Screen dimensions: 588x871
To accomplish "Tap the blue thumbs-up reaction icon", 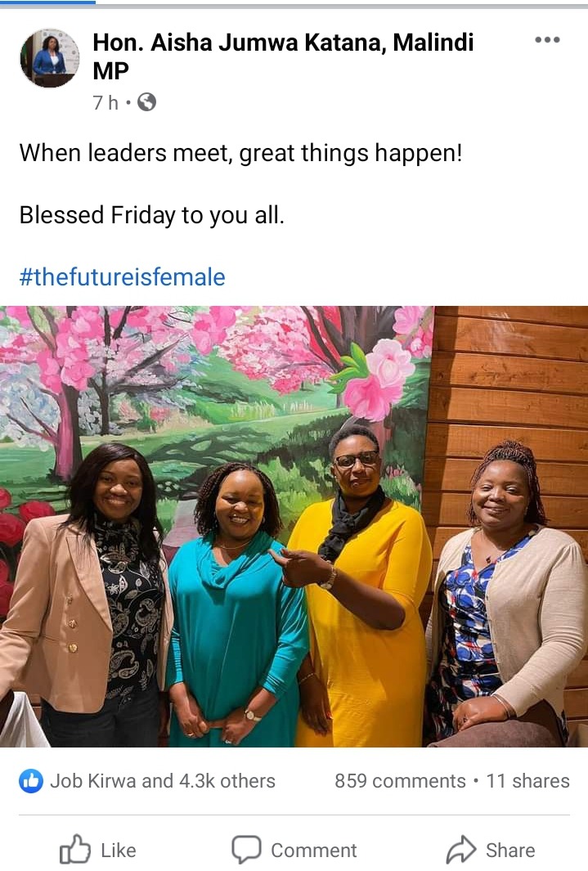I will click(31, 781).
